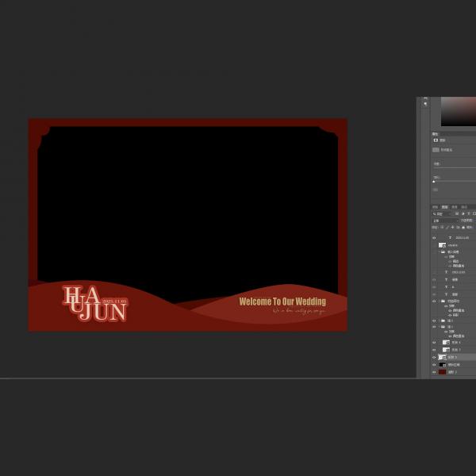Hide the top 2023.11.05 text layer

434,237
